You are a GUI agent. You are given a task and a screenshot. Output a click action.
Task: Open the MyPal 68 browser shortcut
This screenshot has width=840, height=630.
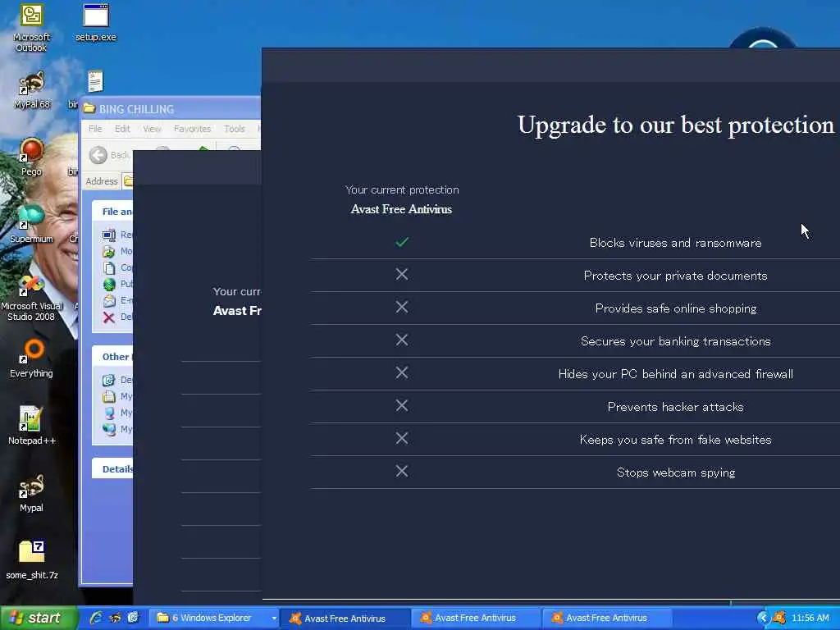tap(32, 90)
